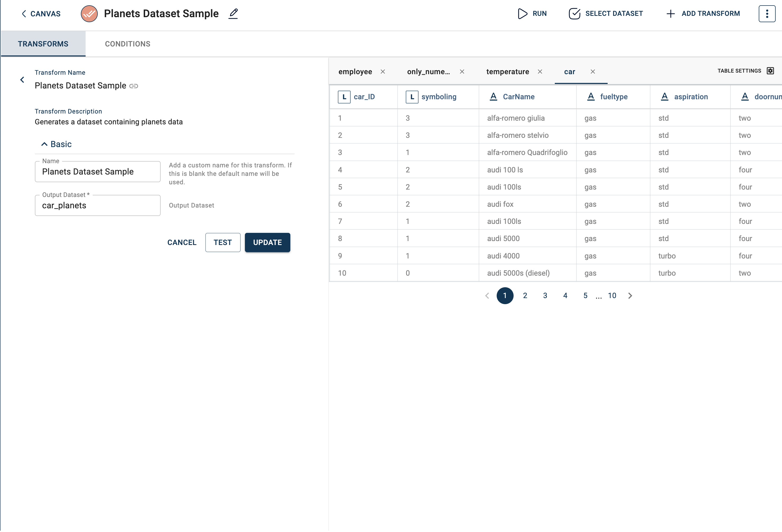Close the only_nume... dataset tab
Screen dimensions: 782x532
point(463,71)
